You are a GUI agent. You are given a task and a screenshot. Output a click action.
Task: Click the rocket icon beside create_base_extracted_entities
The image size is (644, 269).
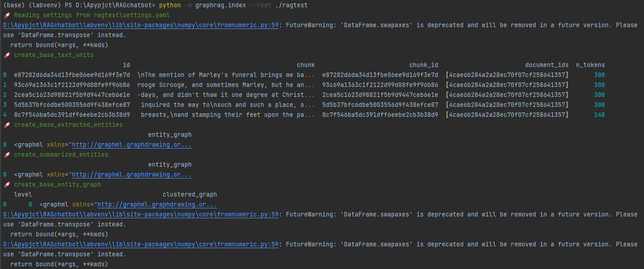click(x=7, y=125)
